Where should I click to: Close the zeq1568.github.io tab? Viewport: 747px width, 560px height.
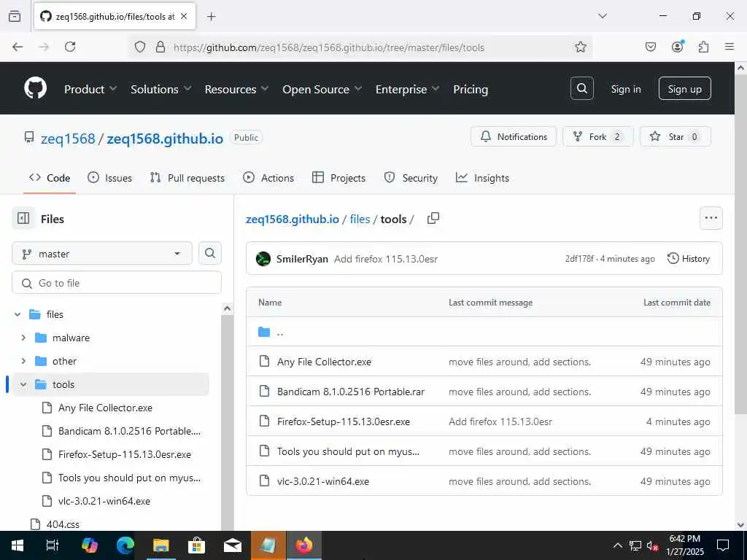click(x=184, y=16)
